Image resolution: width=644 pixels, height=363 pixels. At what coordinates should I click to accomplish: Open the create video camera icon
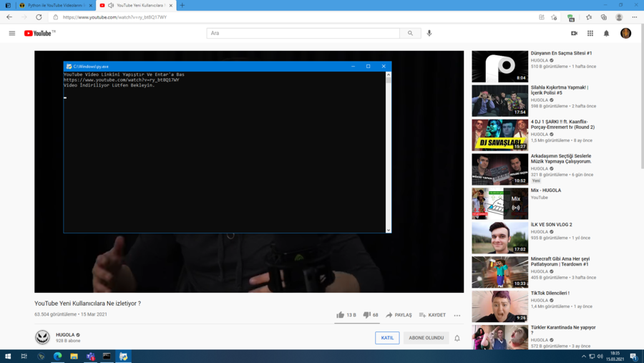pyautogui.click(x=574, y=33)
